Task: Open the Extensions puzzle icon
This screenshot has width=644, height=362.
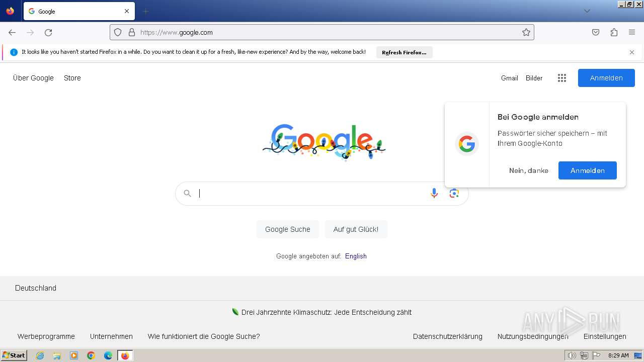Action: 614,32
